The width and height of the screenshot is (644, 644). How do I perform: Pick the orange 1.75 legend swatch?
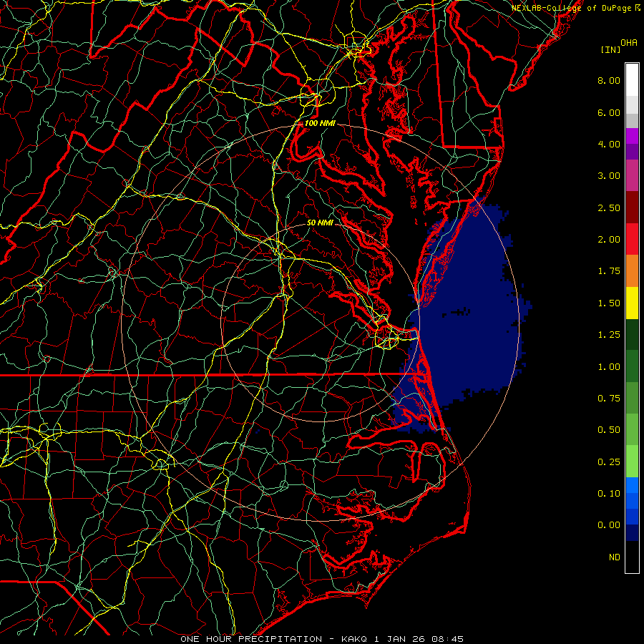632,271
